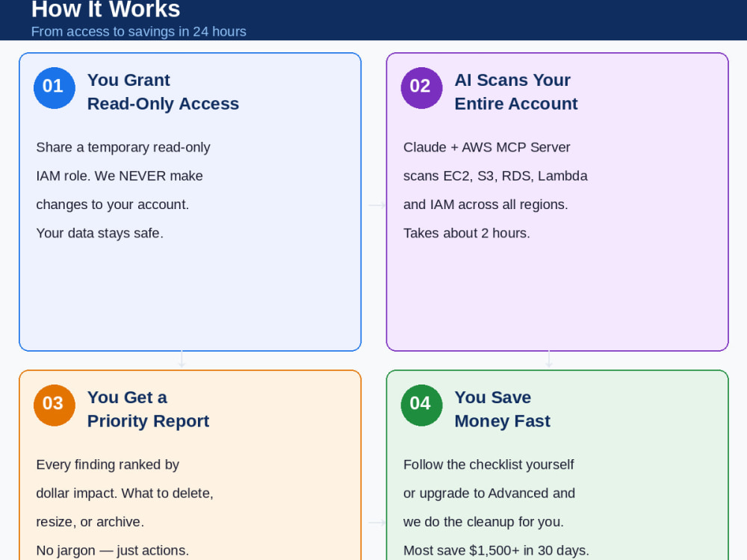Click line 'Every finding ranked by'
Image resolution: width=747 pixels, height=560 pixels.
[108, 464]
